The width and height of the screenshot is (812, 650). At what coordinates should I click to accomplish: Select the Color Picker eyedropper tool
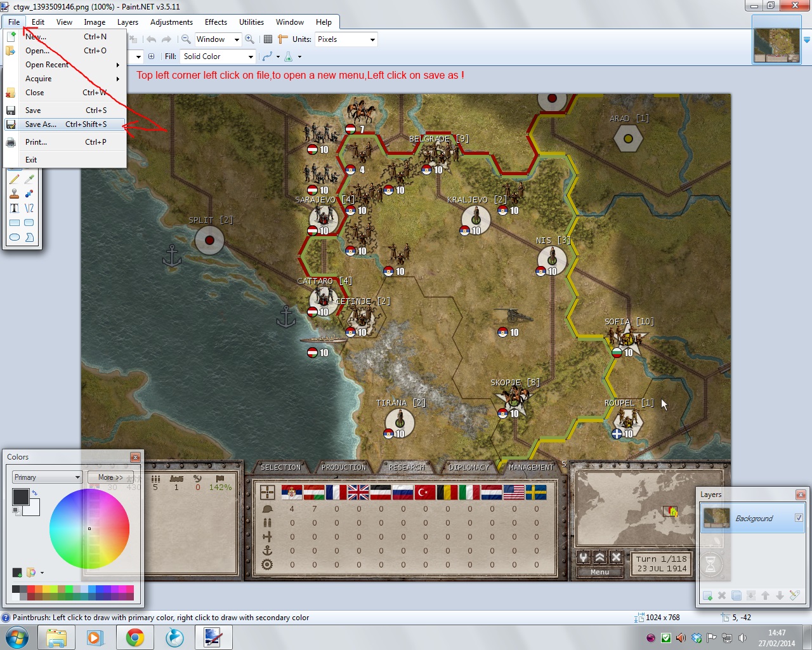pyautogui.click(x=29, y=179)
